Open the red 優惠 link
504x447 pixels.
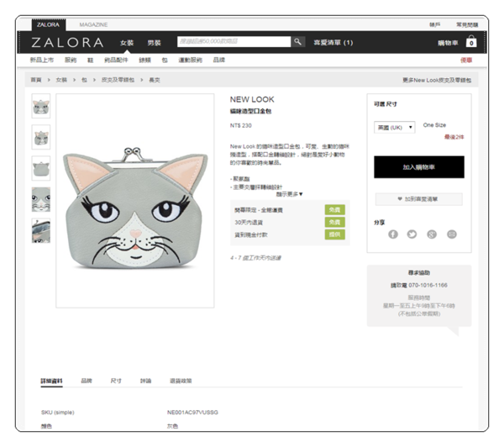(x=466, y=60)
